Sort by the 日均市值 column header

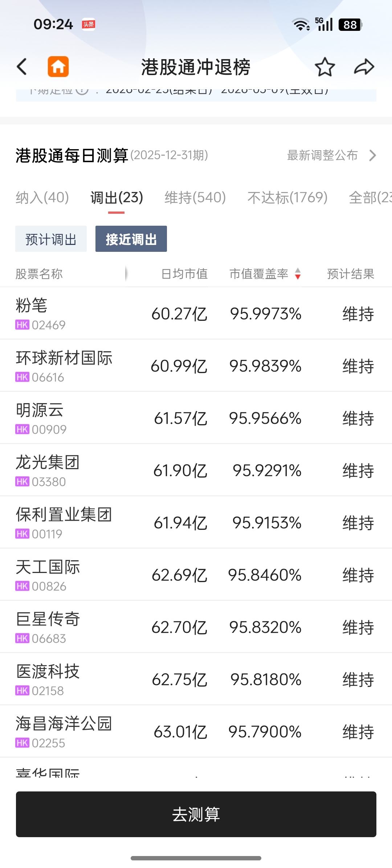[x=184, y=274]
